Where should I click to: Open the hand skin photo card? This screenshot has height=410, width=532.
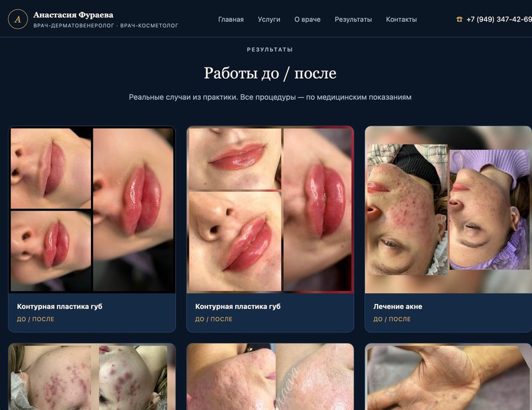(x=448, y=377)
